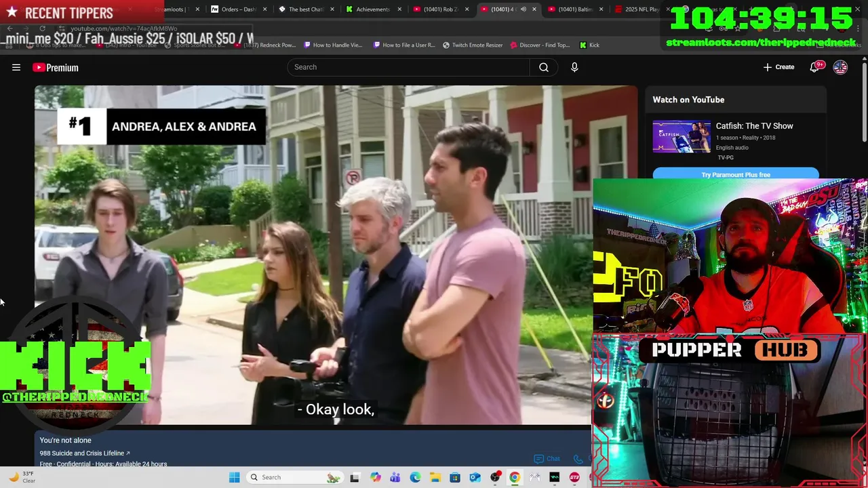
Task: Start voice search with microphone icon
Action: (x=574, y=67)
